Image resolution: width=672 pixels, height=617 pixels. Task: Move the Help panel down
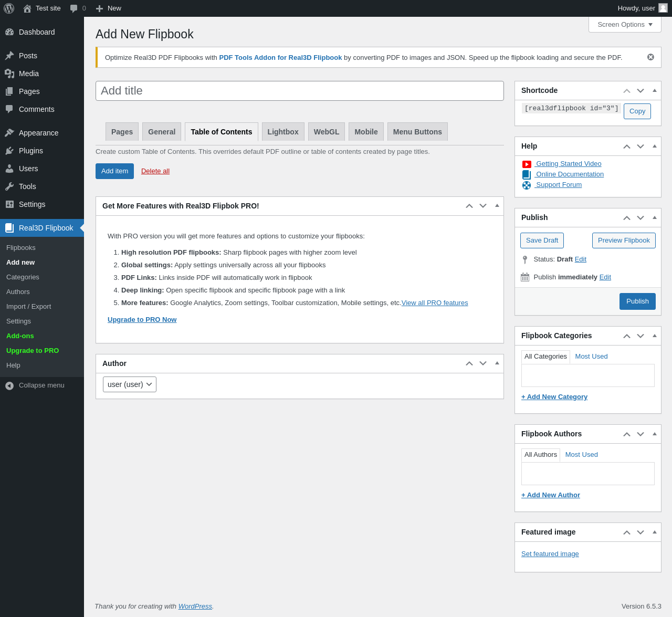[640, 147]
